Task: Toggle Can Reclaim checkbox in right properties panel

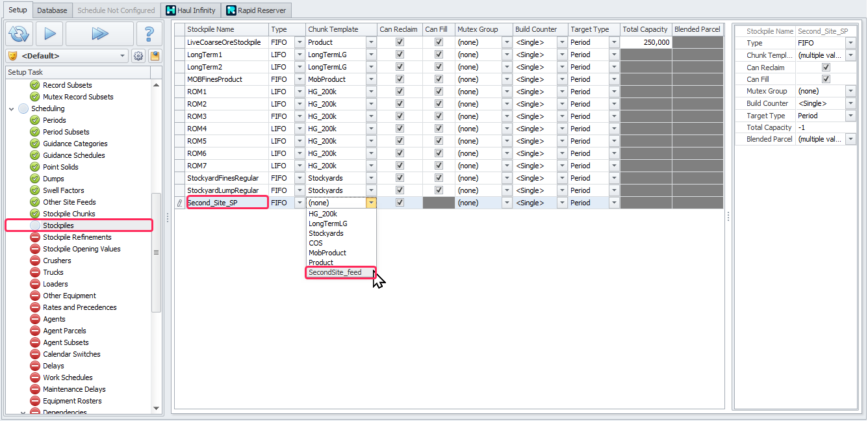Action: point(826,68)
